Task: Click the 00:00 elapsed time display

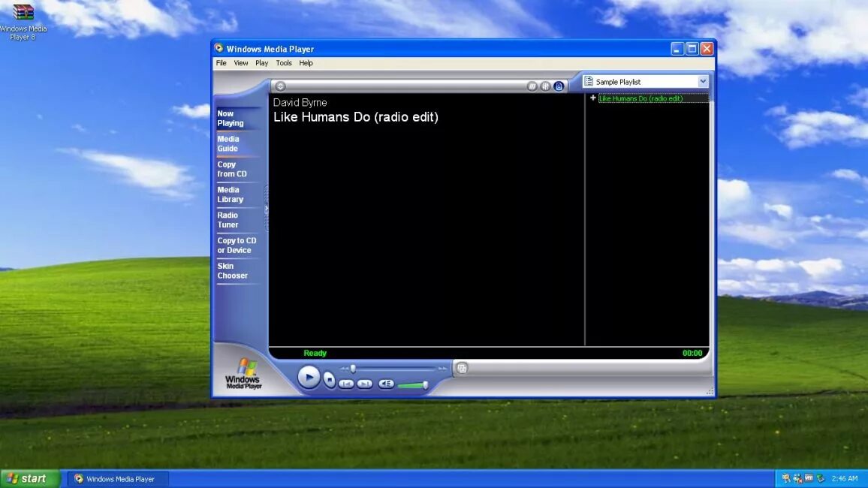Action: [692, 353]
